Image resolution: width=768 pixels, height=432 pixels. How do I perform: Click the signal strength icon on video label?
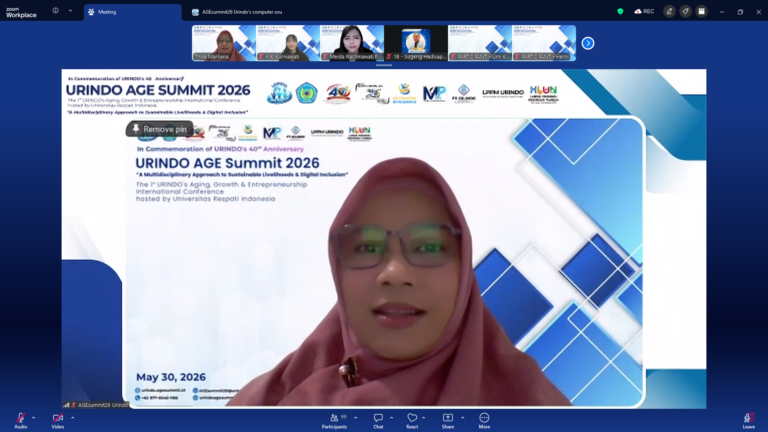pyautogui.click(x=66, y=405)
